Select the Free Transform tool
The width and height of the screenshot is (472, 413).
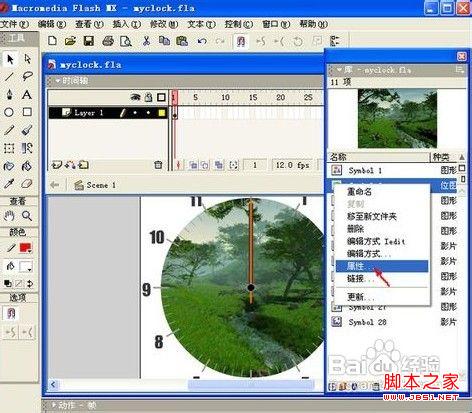9,148
